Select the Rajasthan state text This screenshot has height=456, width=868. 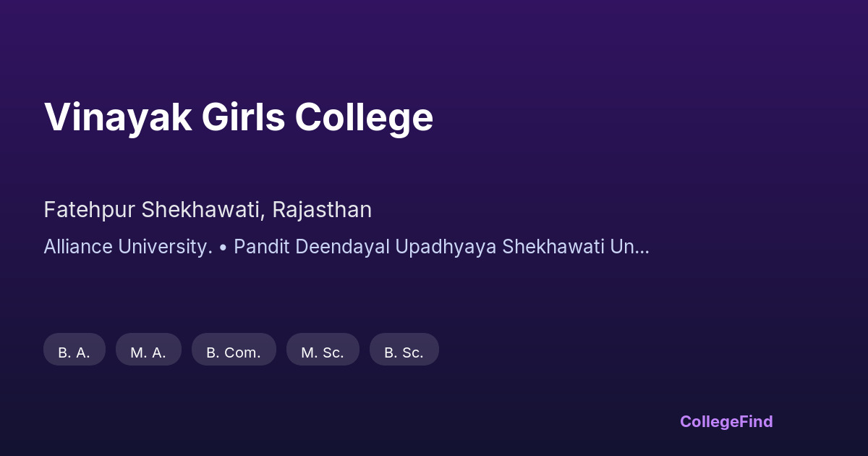(x=322, y=210)
